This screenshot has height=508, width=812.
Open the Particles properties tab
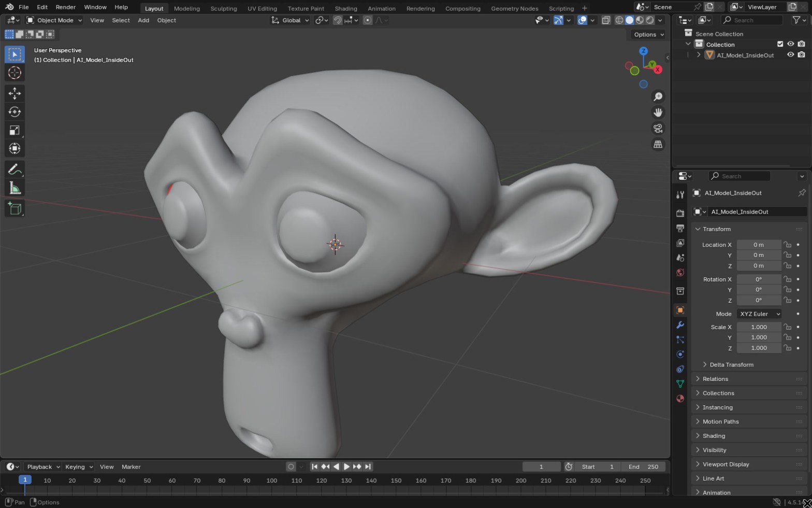[680, 340]
